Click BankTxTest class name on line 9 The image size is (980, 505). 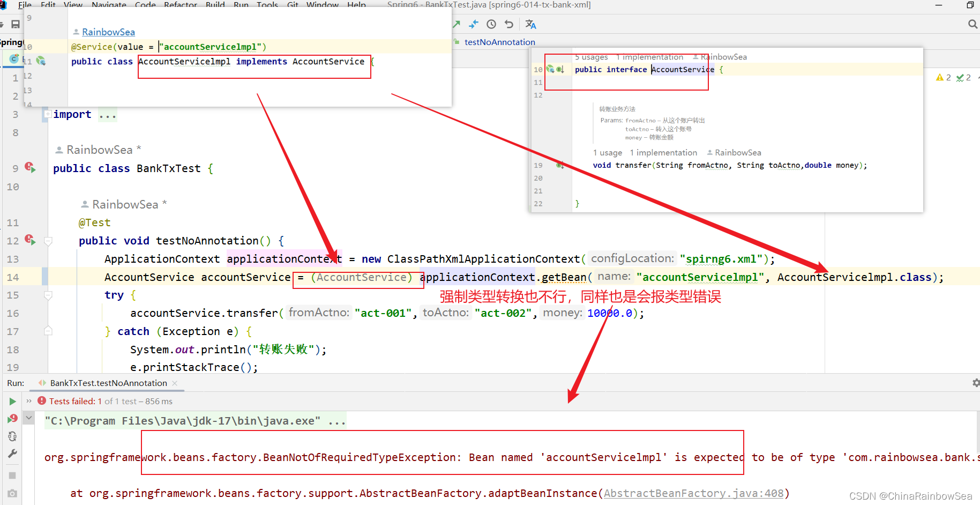[169, 168]
